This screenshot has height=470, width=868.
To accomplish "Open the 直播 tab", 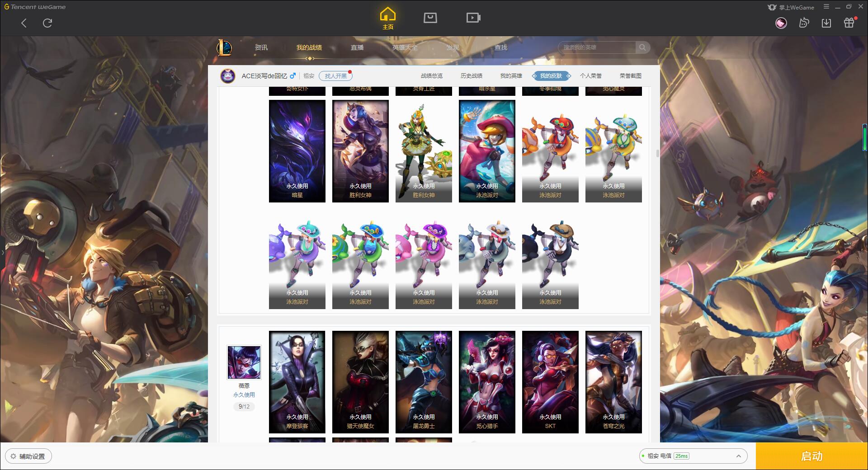I will [357, 47].
